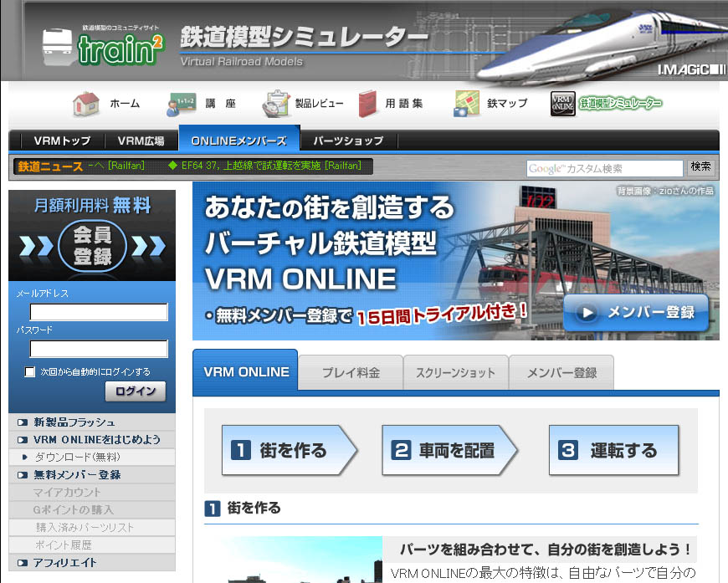Click the メールアドレス input field
The image size is (728, 583).
pos(99,312)
